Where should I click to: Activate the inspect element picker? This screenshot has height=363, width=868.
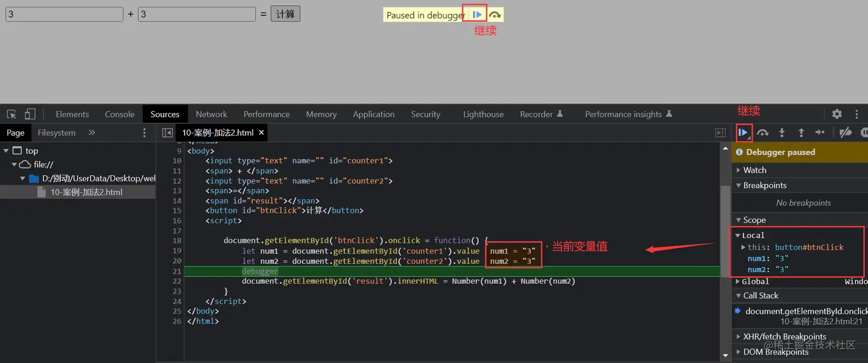pyautogui.click(x=11, y=114)
